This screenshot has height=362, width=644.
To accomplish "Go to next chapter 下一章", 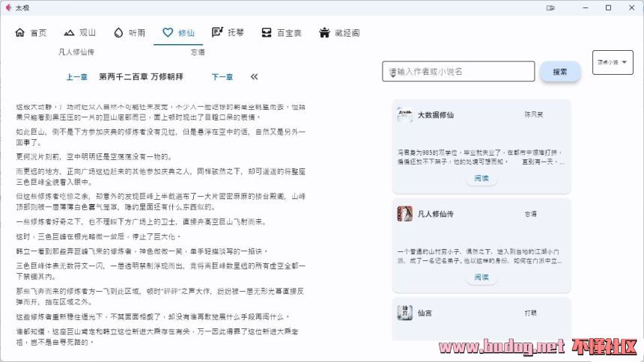I will [222, 77].
